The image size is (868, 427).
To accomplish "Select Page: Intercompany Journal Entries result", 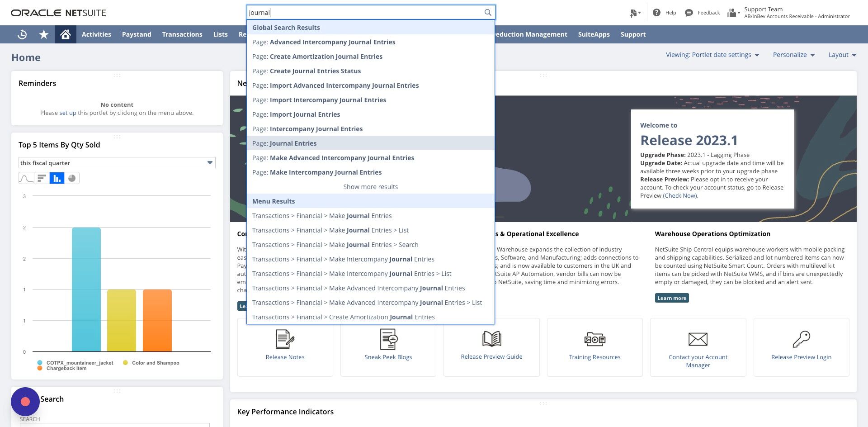I will pos(371,129).
